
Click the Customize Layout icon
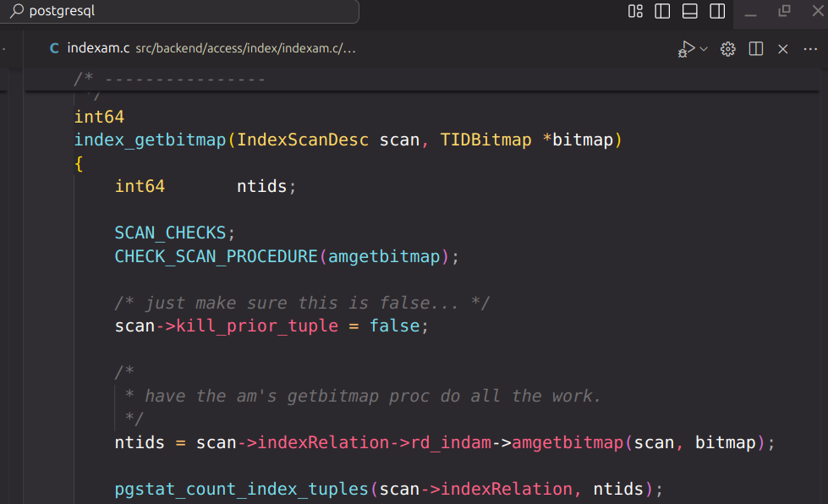(635, 11)
